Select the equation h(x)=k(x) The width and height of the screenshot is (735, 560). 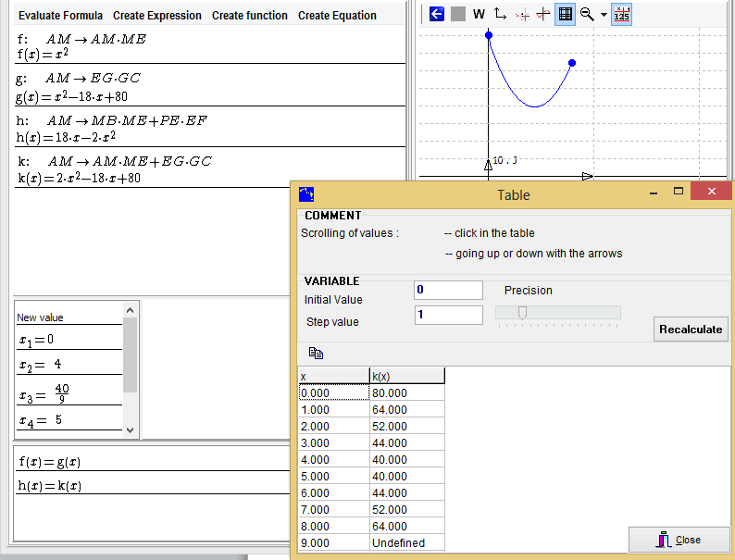pyautogui.click(x=50, y=486)
